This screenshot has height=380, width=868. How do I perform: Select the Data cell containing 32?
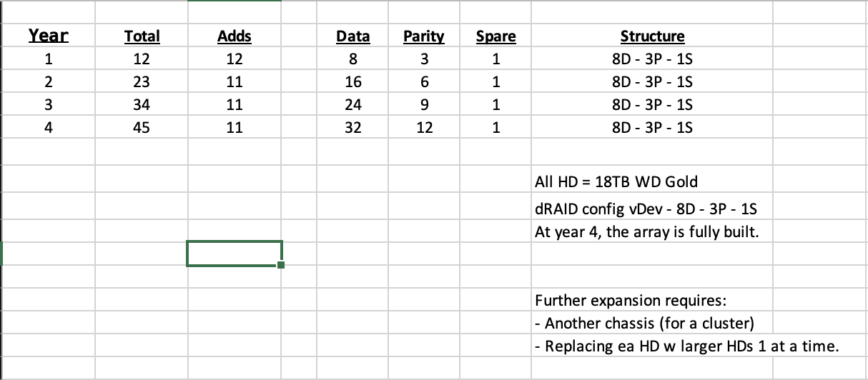pos(353,129)
